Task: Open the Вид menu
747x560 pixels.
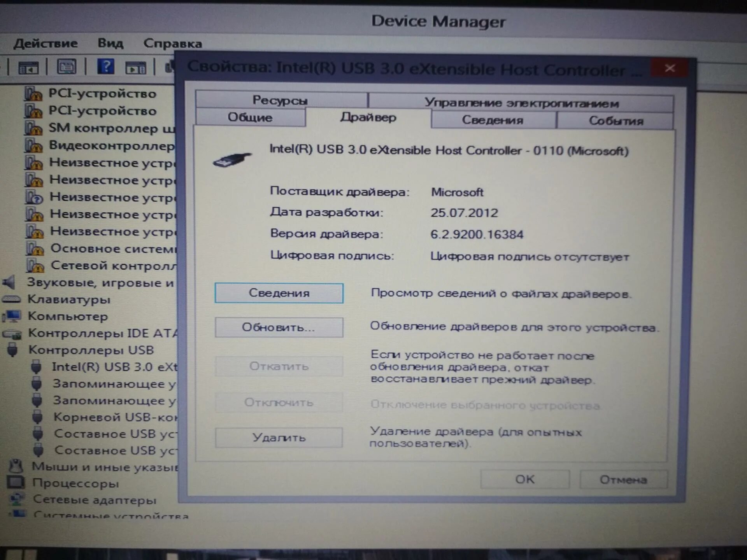Action: click(110, 43)
